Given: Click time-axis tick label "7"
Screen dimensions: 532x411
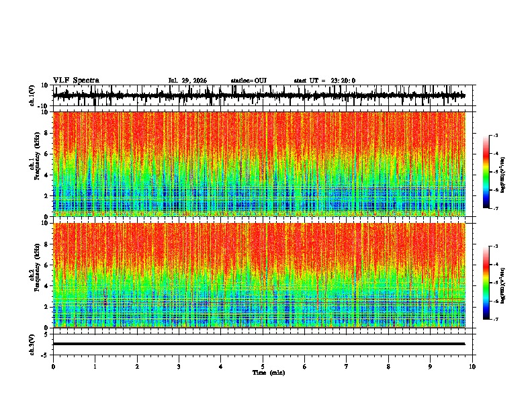Looking at the screenshot, I should pyautogui.click(x=347, y=367).
